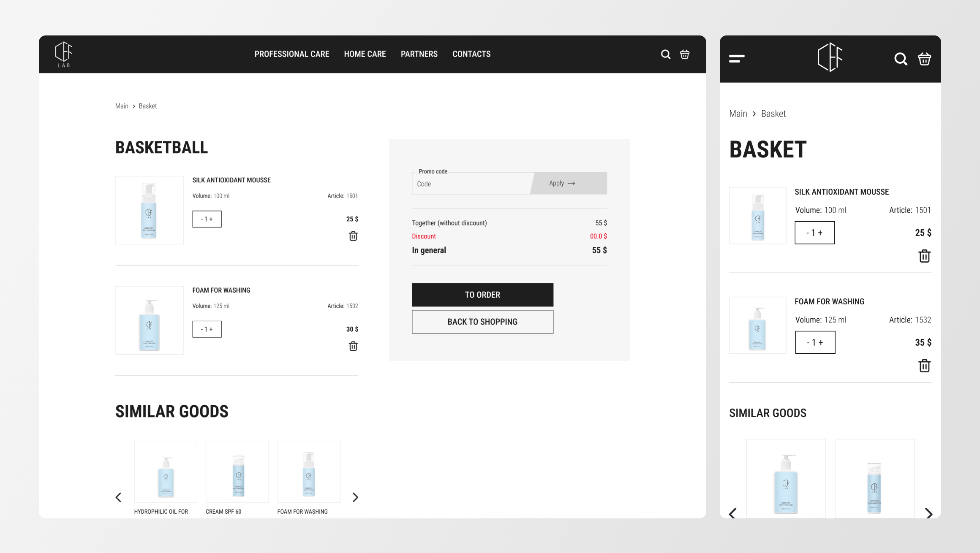Remove Silk Antioxidant Mousse in mobile basket
This screenshot has width=980, height=553.
[x=924, y=256]
